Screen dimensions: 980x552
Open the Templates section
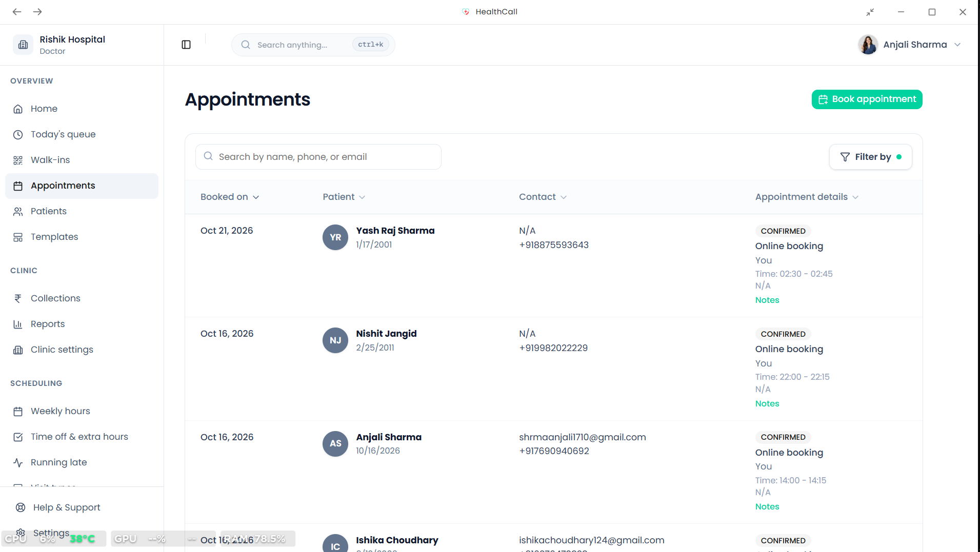[x=82, y=237]
